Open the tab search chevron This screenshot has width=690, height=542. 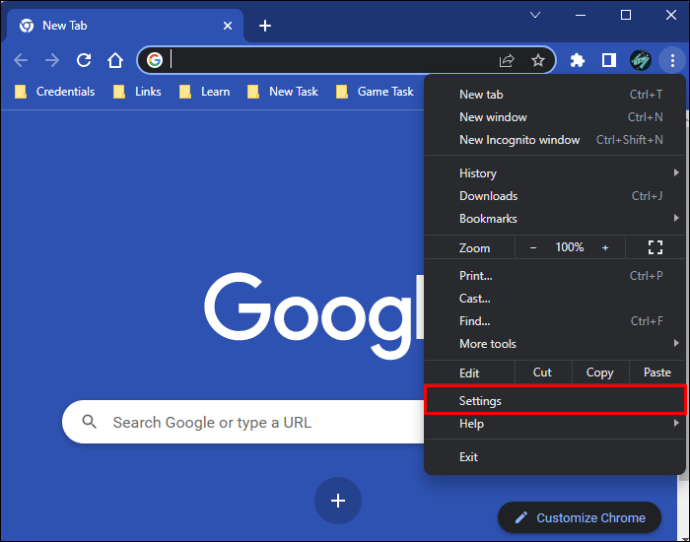pyautogui.click(x=535, y=15)
